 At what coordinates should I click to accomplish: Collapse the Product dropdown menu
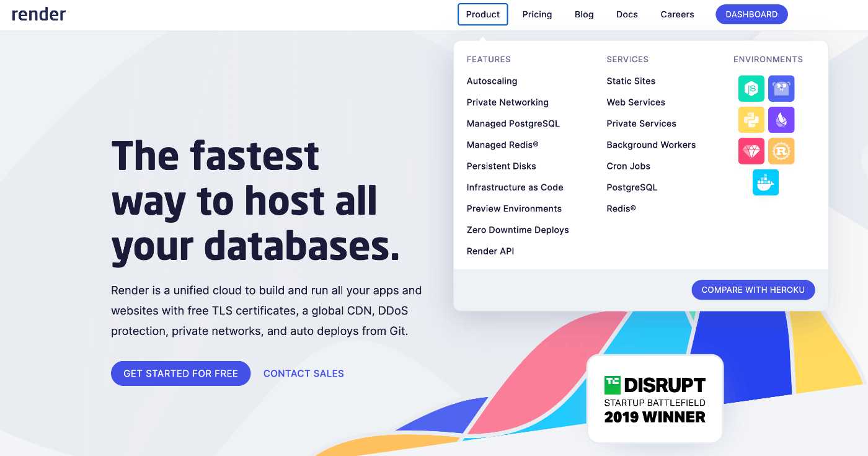point(483,14)
